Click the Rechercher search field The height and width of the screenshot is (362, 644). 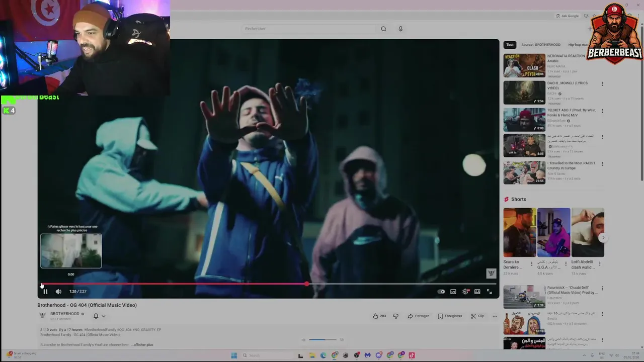309,29
